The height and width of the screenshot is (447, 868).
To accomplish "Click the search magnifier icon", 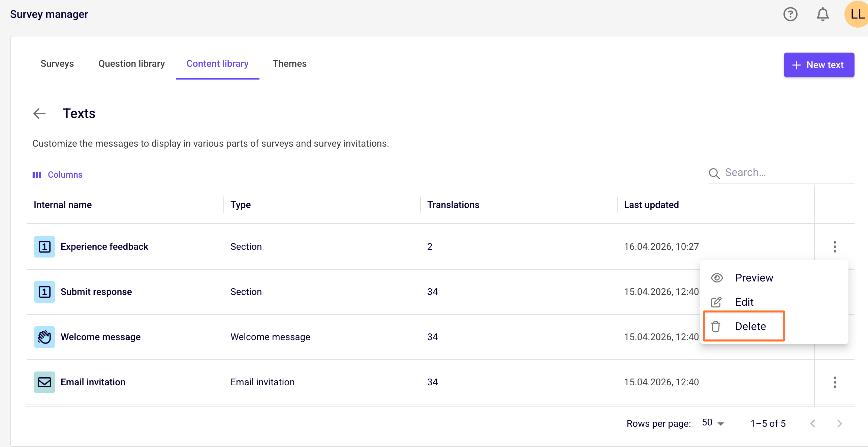I will point(714,173).
